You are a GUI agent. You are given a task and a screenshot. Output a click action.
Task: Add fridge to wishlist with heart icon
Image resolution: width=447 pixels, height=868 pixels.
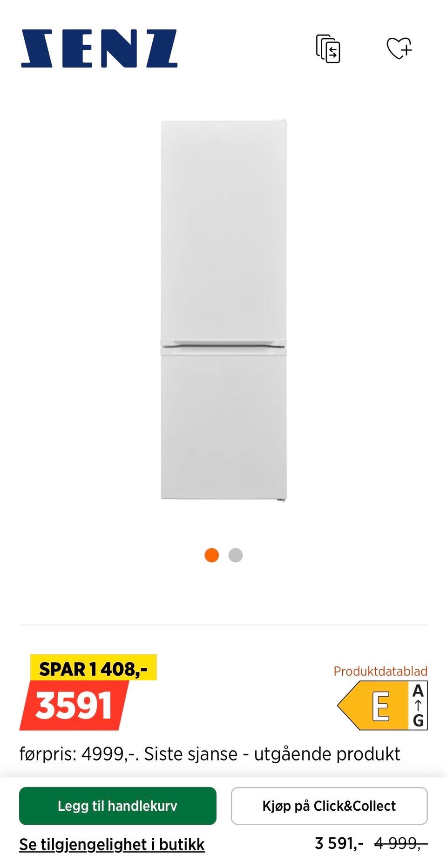[x=400, y=48]
